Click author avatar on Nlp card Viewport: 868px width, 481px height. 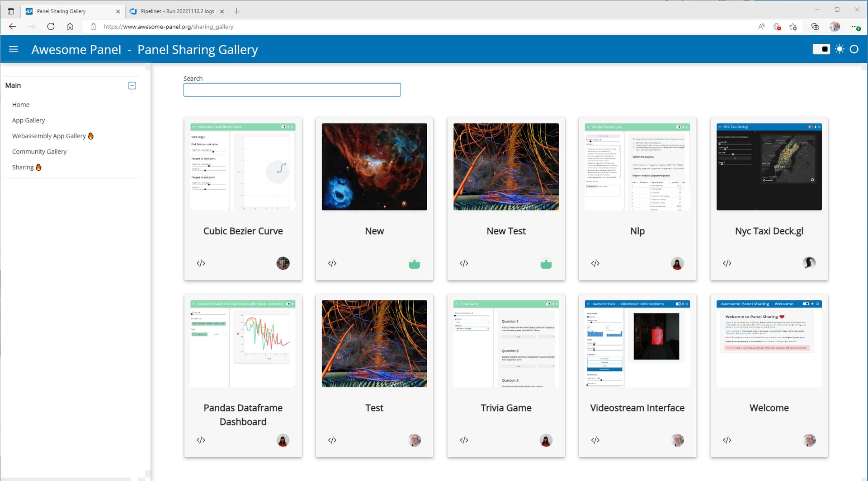click(x=677, y=263)
